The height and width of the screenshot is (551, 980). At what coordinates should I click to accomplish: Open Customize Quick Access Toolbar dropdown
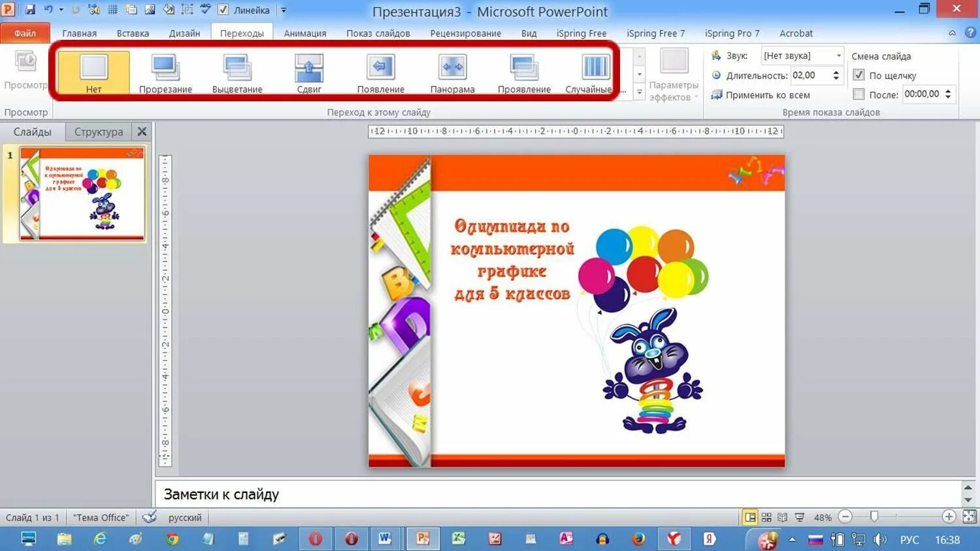click(284, 10)
